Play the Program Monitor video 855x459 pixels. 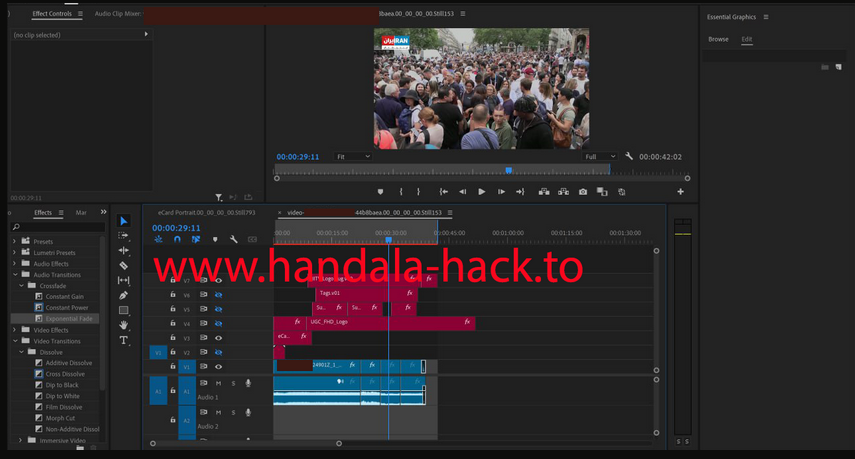point(481,192)
